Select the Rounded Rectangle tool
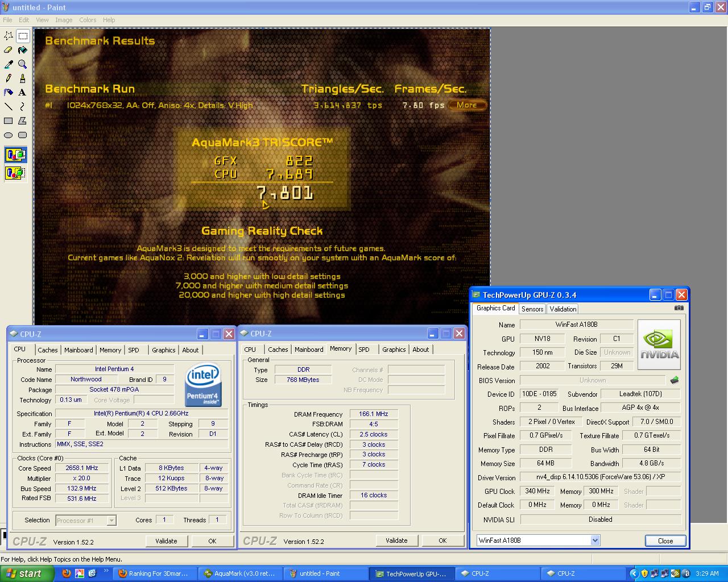 tap(23, 135)
